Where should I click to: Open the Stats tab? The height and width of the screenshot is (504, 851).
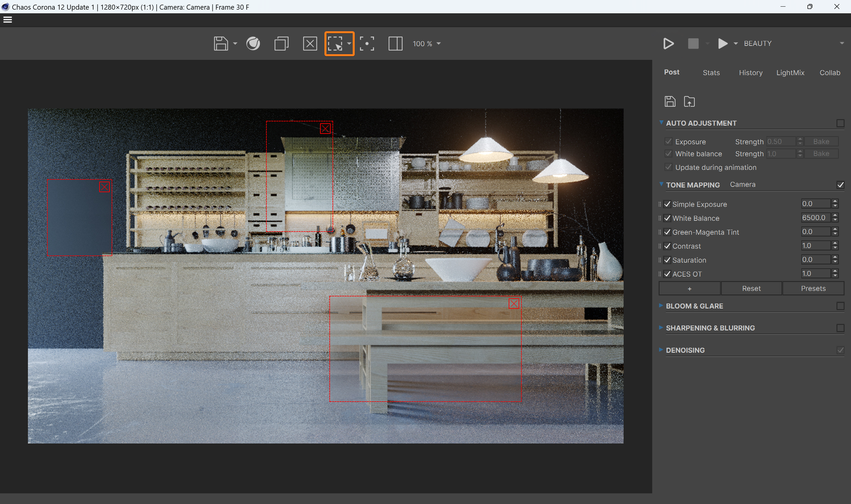point(711,73)
